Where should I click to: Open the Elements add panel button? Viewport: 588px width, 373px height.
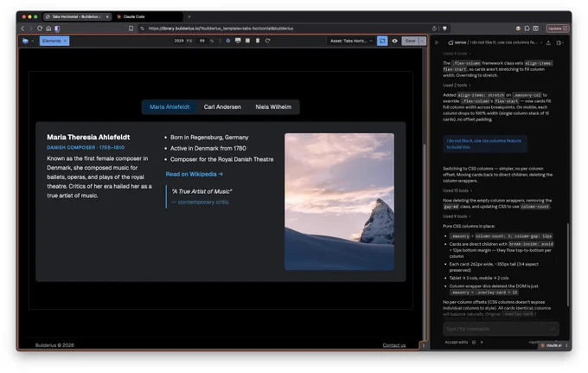click(x=54, y=41)
